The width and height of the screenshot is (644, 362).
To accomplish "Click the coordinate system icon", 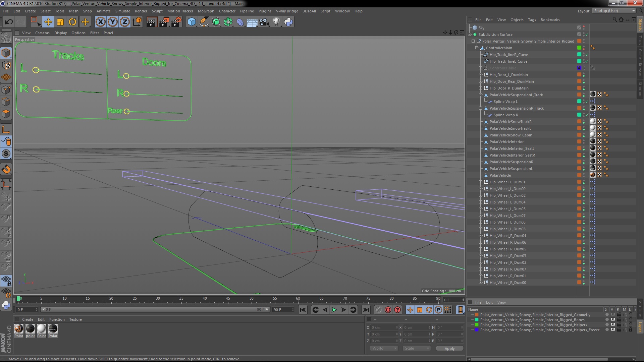I will (x=137, y=22).
